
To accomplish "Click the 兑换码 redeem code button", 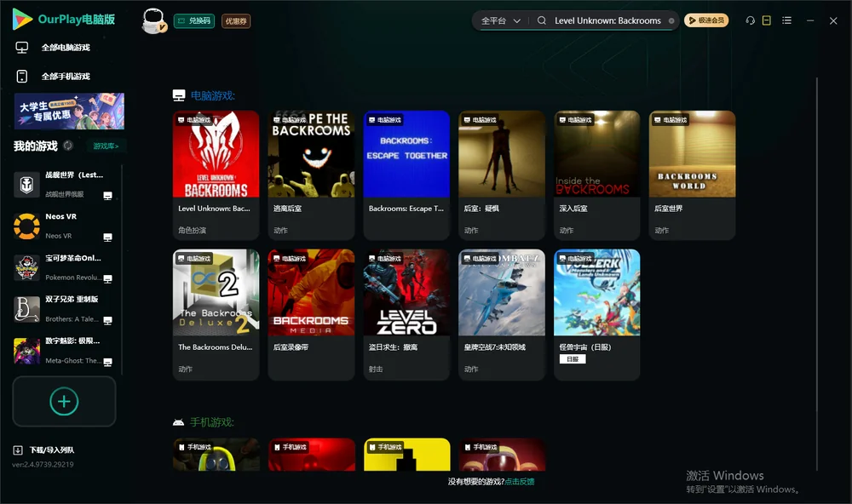I will pos(194,21).
